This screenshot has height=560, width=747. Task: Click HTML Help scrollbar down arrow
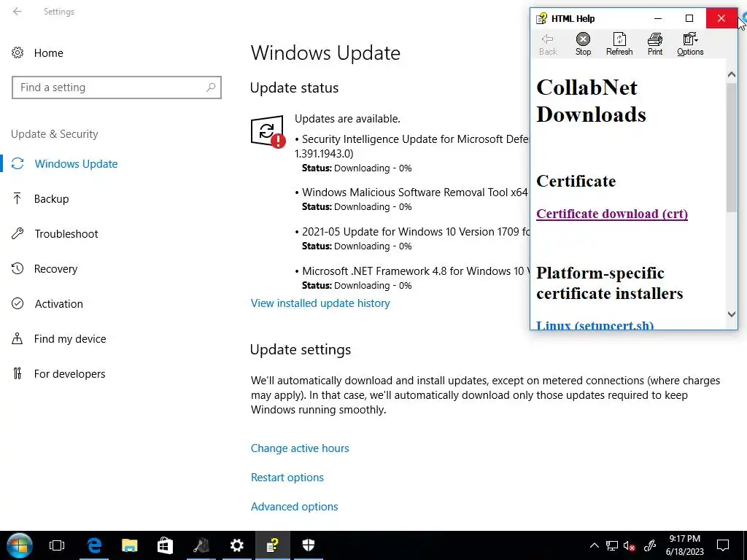pyautogui.click(x=732, y=314)
